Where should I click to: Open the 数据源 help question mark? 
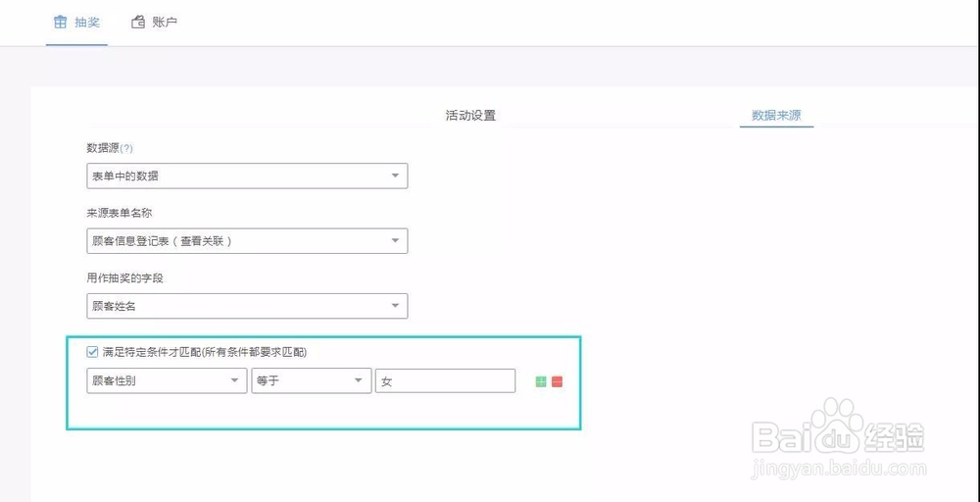[x=126, y=149]
